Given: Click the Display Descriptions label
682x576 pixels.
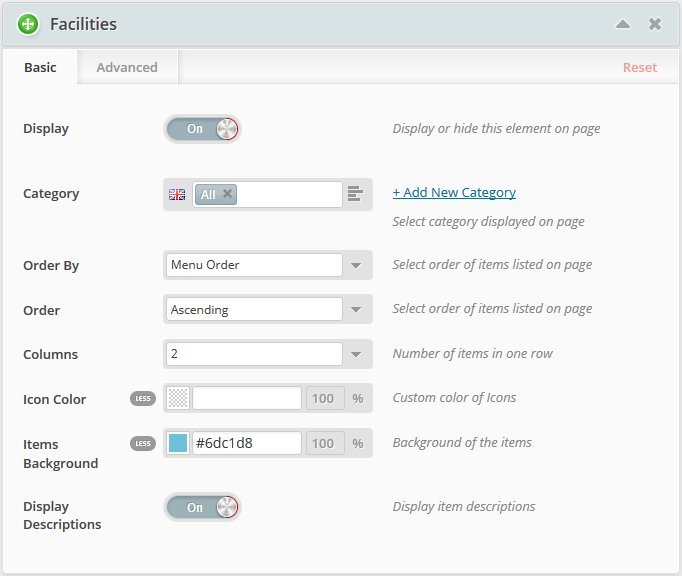Looking at the screenshot, I should [62, 516].
